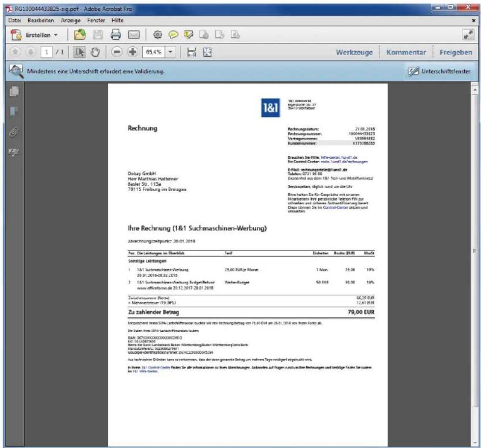Viewport: 481px width, 448px height.
Task: Maximize the Adobe Acrobat Pro window
Action: coord(451,7)
